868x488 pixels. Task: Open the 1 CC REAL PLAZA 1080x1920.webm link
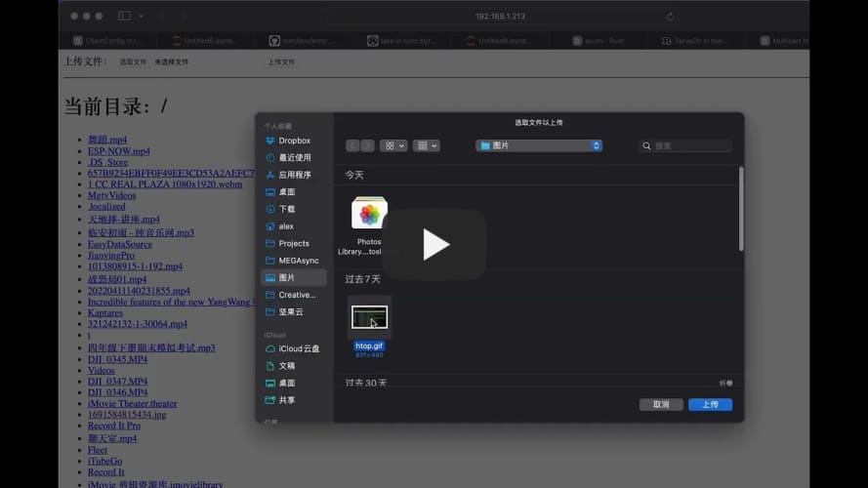[x=164, y=184]
